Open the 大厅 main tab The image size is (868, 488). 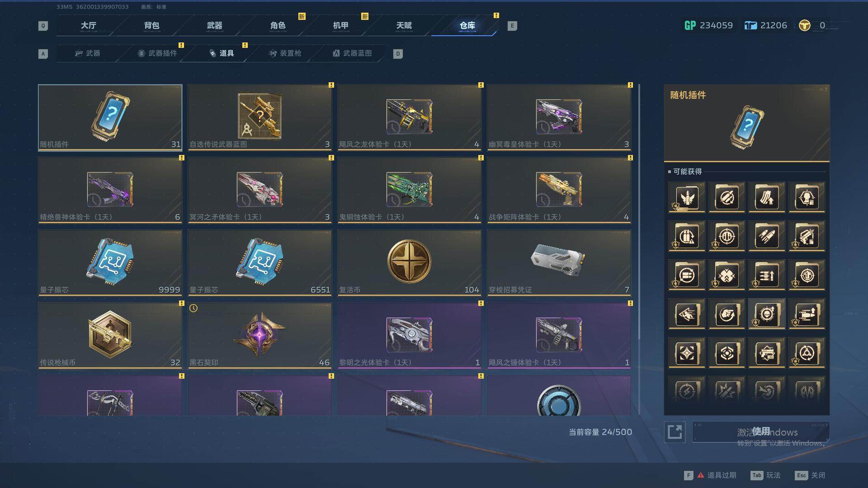point(88,26)
